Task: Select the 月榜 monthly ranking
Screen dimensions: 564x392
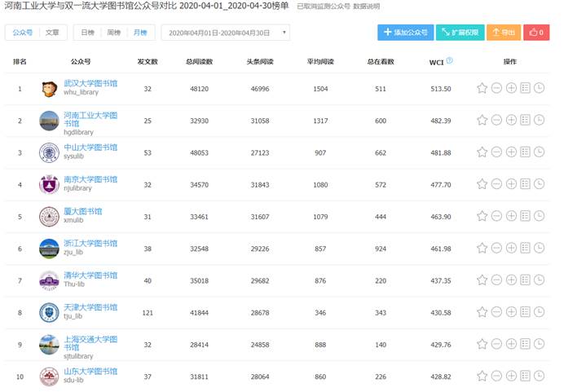Action: pyautogui.click(x=140, y=33)
